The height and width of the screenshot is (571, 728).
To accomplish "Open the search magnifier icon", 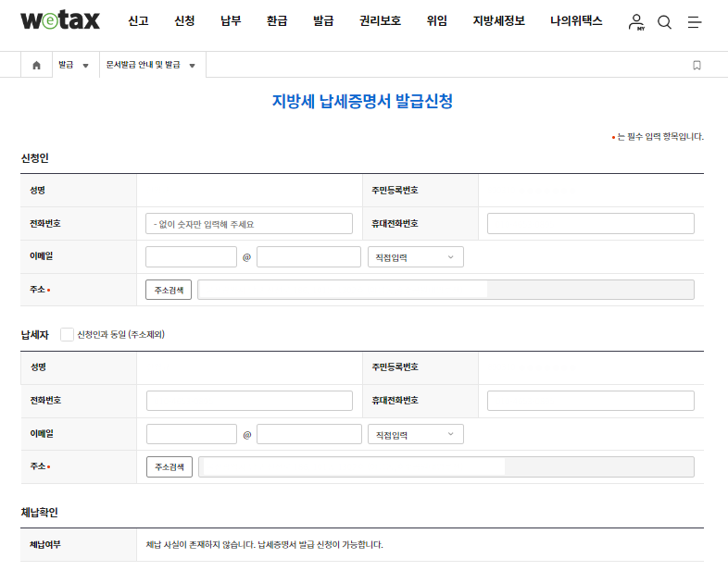I will (664, 22).
